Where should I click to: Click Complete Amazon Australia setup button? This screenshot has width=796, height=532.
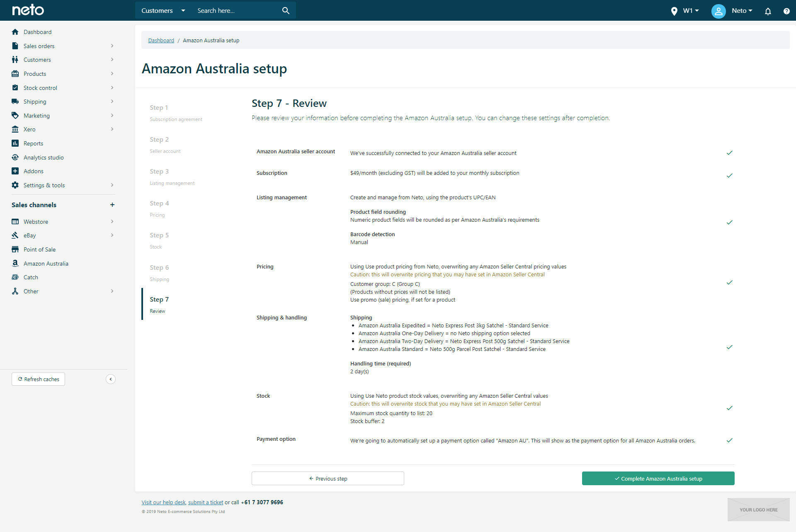pyautogui.click(x=658, y=479)
